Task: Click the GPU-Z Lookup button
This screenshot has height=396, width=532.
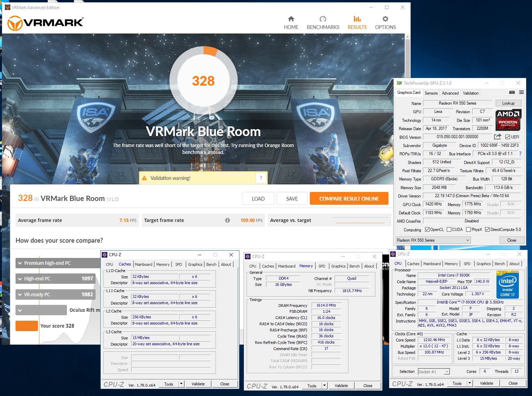Action: point(508,103)
